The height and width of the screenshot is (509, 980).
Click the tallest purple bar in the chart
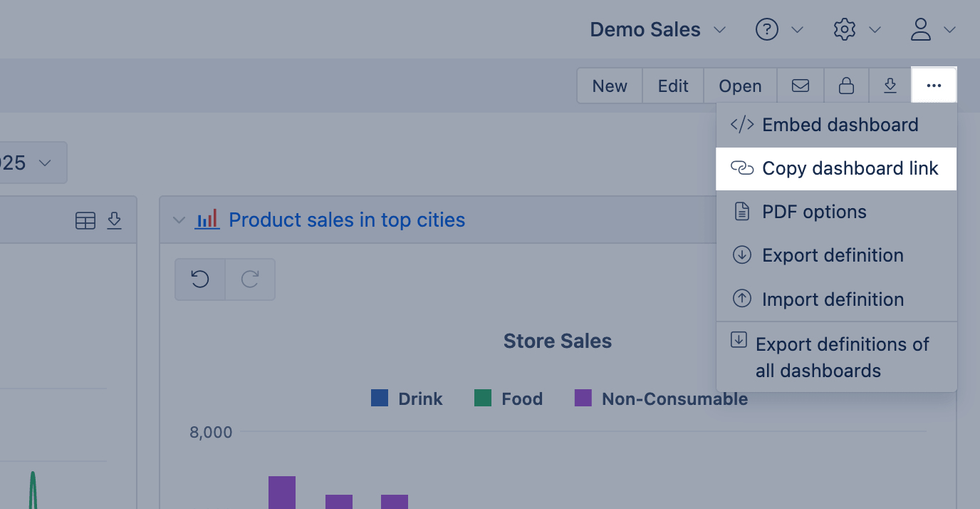pyautogui.click(x=282, y=493)
